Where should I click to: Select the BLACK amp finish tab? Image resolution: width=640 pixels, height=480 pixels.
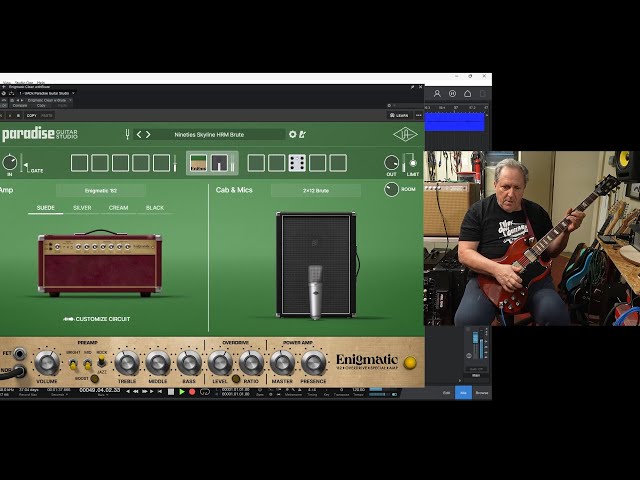click(x=155, y=208)
